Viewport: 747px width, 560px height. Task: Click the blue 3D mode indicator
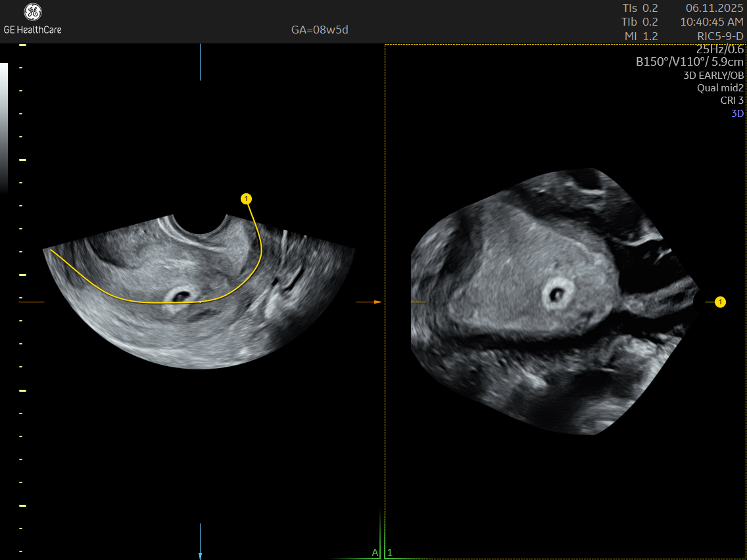point(737,113)
